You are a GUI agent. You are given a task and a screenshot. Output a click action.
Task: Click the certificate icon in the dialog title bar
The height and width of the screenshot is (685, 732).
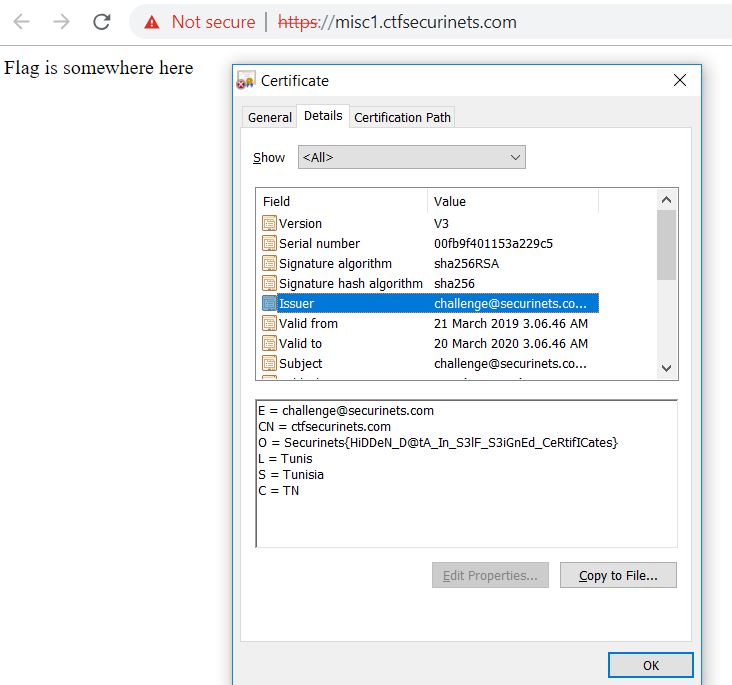click(246, 80)
